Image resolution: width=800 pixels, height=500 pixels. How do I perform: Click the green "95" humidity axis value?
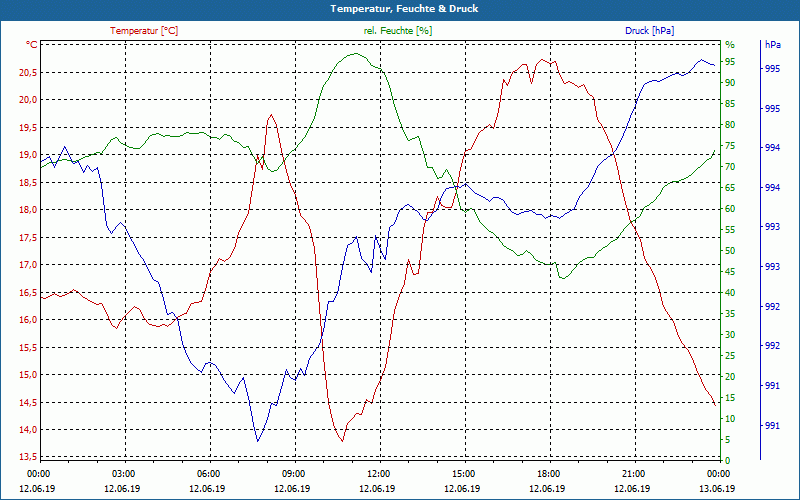(730, 62)
